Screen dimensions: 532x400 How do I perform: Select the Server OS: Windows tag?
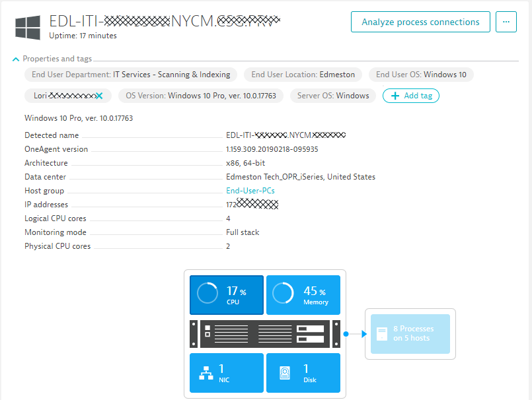(334, 95)
